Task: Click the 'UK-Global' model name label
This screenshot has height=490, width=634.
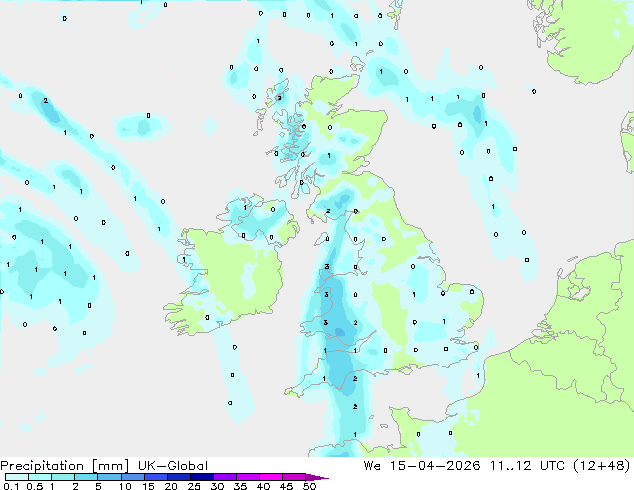Action: coord(173,465)
